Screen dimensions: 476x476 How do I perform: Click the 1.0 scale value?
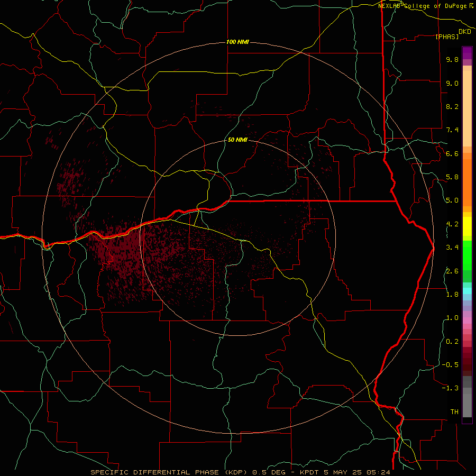(452, 318)
